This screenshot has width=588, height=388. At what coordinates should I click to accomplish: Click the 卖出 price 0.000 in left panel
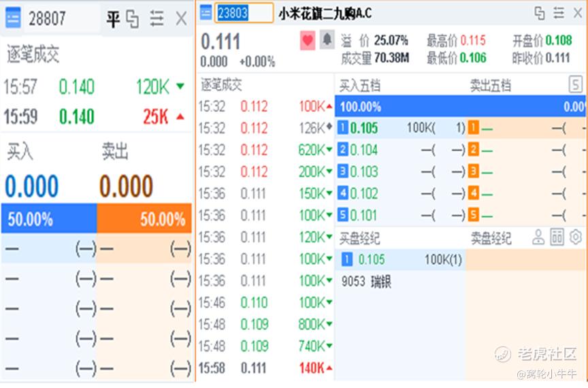pyautogui.click(x=127, y=186)
